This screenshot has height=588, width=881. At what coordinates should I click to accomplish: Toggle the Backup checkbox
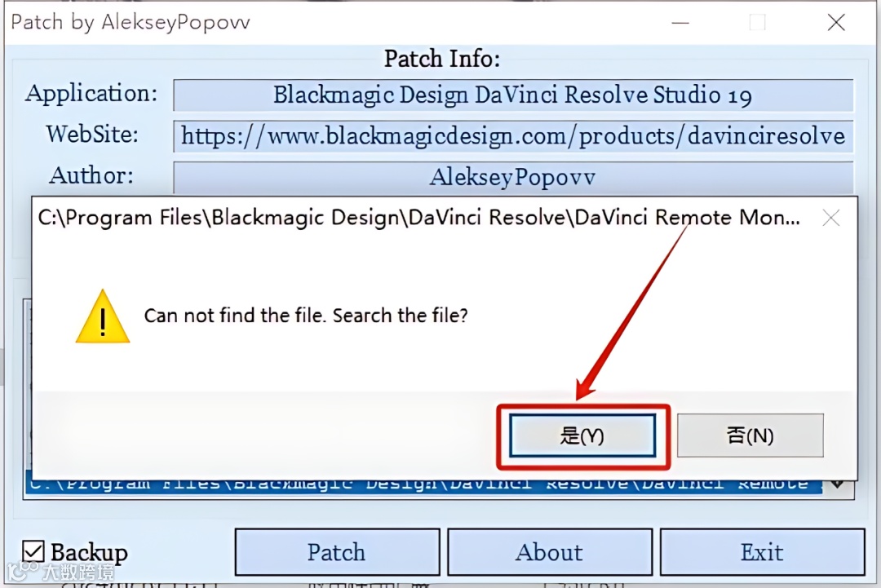33,551
